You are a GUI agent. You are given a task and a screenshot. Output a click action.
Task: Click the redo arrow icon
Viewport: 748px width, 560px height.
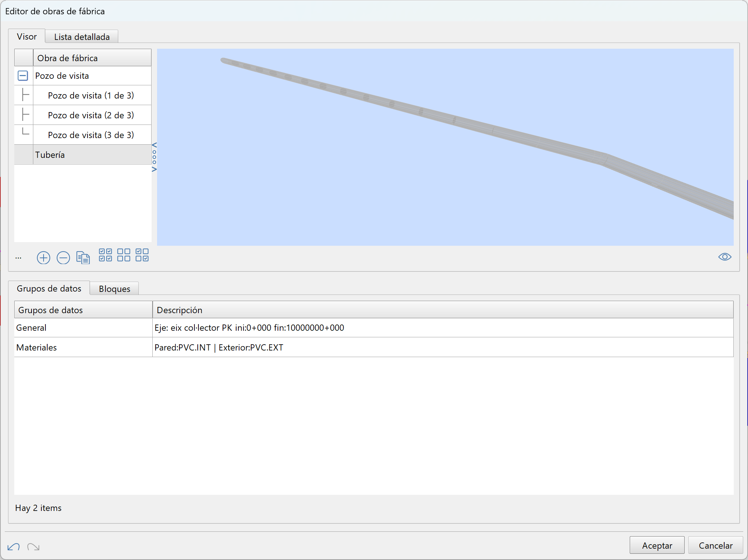tap(33, 547)
